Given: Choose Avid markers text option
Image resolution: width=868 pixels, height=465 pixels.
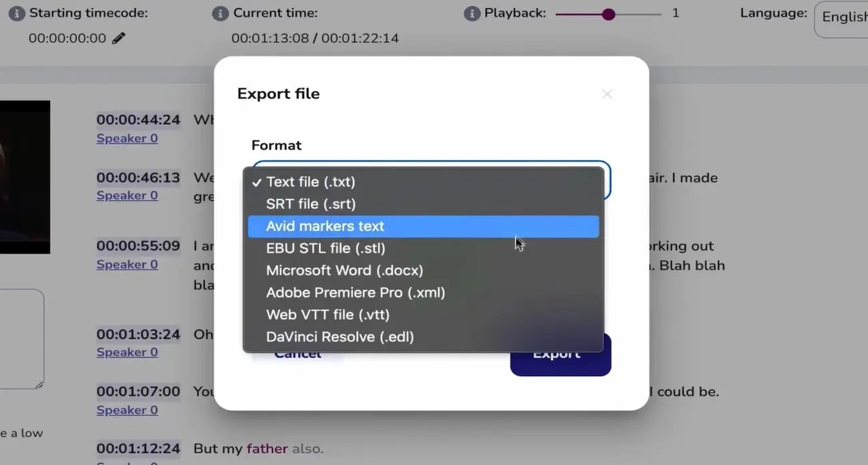Looking at the screenshot, I should click(325, 226).
